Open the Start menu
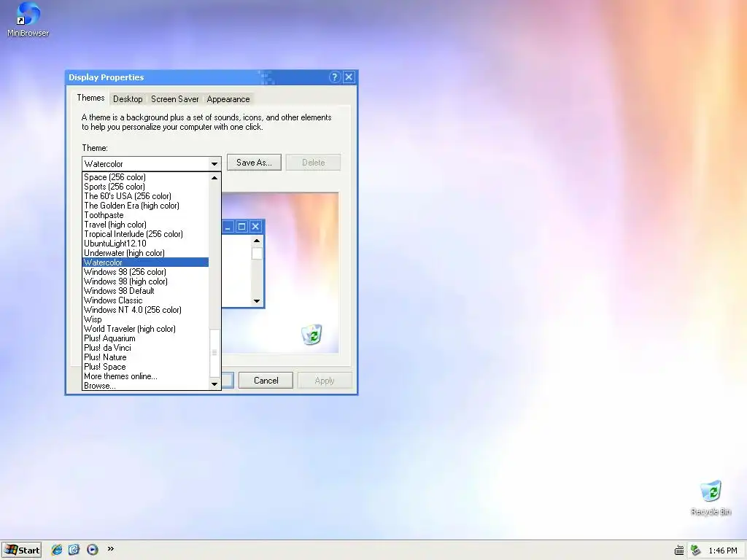Screen dimensions: 747x560 [x=21, y=550]
